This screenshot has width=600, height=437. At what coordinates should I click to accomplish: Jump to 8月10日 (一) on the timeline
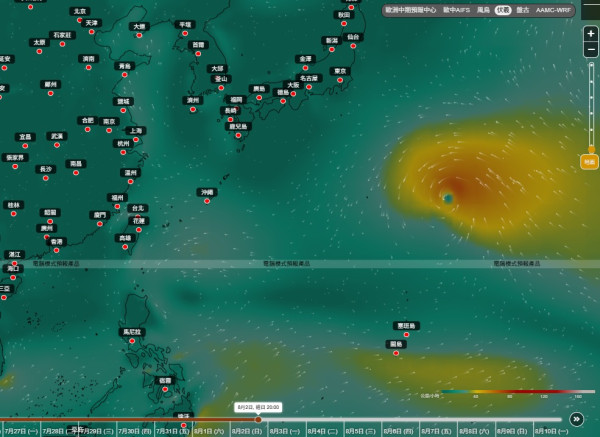[551, 431]
